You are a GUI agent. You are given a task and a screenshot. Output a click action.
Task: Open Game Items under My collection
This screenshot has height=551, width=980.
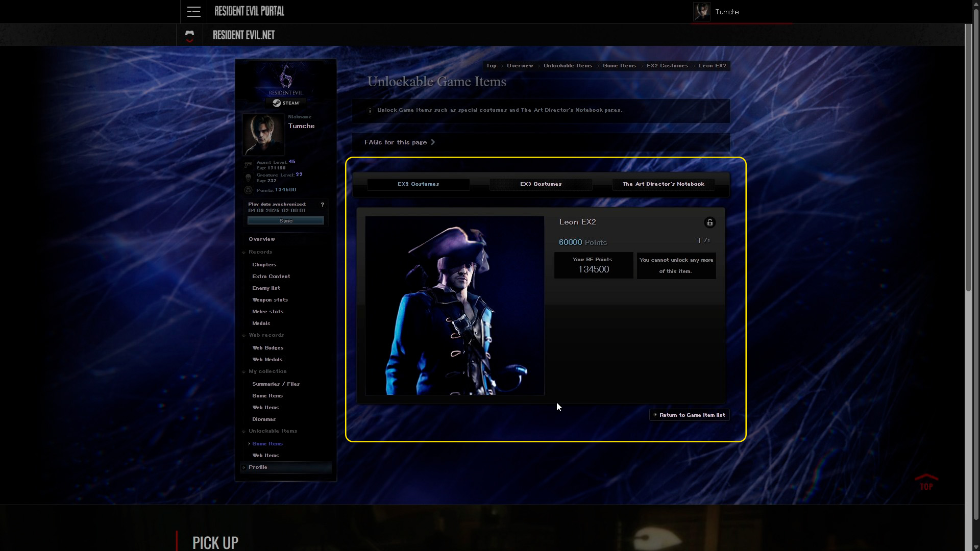coord(267,396)
